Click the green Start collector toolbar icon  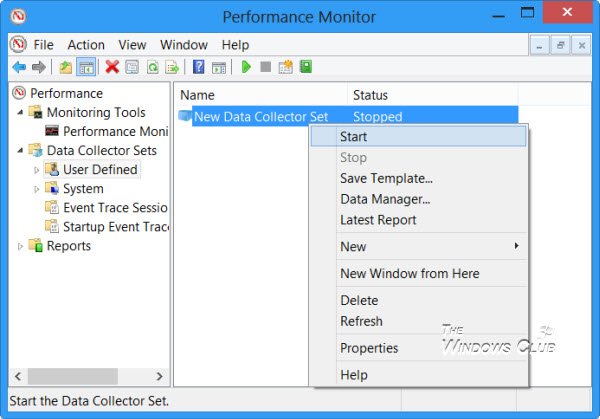[245, 67]
